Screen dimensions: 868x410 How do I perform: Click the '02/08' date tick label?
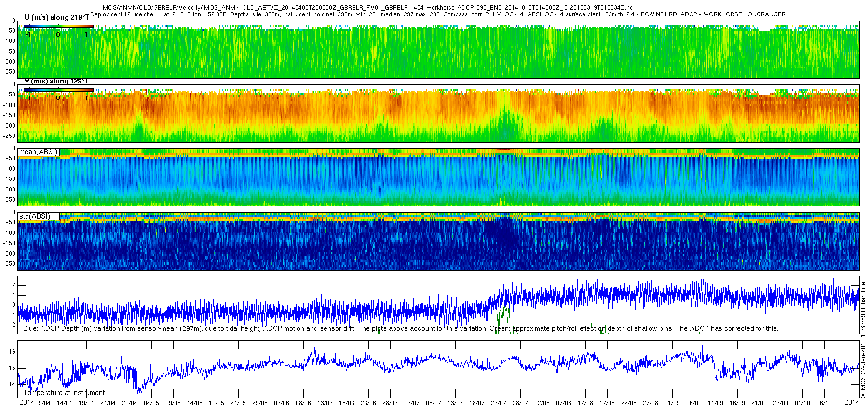[542, 403]
